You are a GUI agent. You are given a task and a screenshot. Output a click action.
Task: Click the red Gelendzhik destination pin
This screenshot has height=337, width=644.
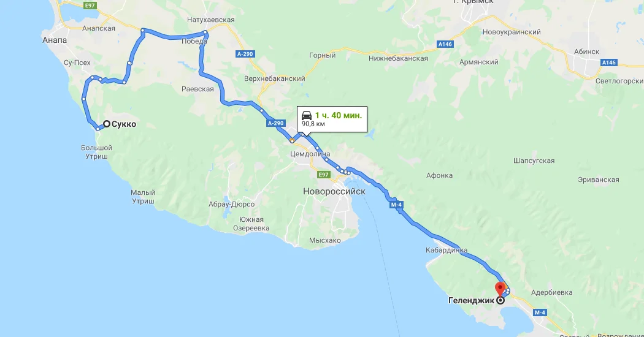click(500, 288)
